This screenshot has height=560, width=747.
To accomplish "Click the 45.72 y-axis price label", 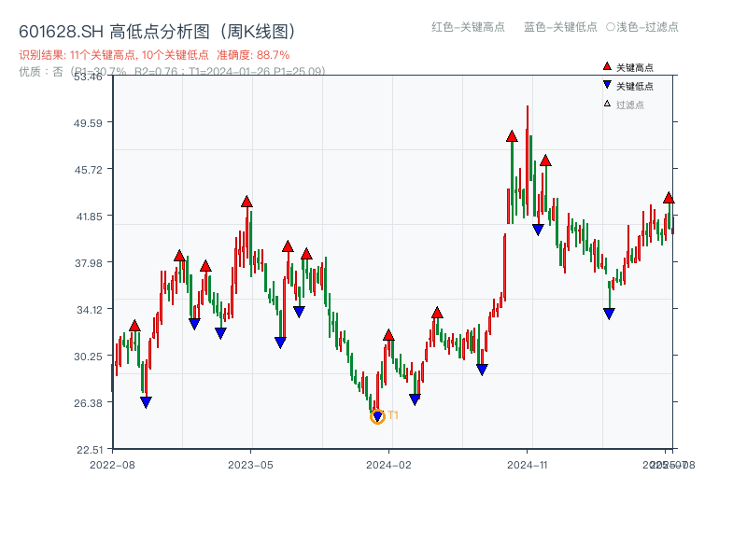I will pos(88,170).
